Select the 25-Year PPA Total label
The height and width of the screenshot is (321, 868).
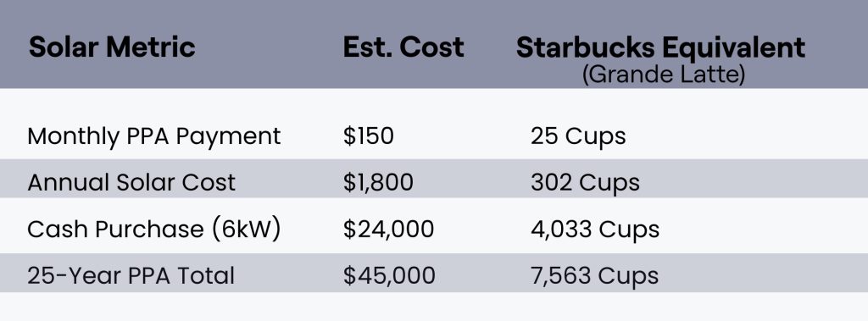131,275
